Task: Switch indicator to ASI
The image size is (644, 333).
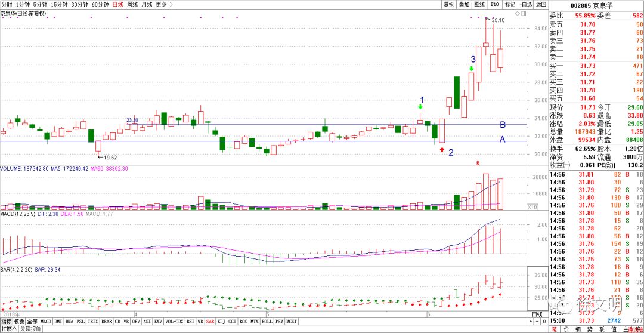Action: click(147, 321)
